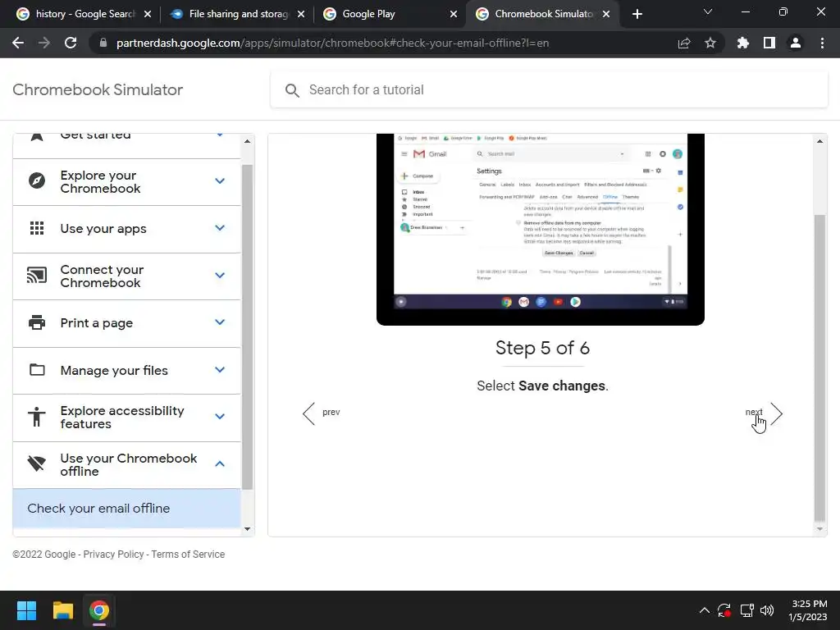Click the browser back arrow
The width and height of the screenshot is (840, 630).
[x=18, y=43]
